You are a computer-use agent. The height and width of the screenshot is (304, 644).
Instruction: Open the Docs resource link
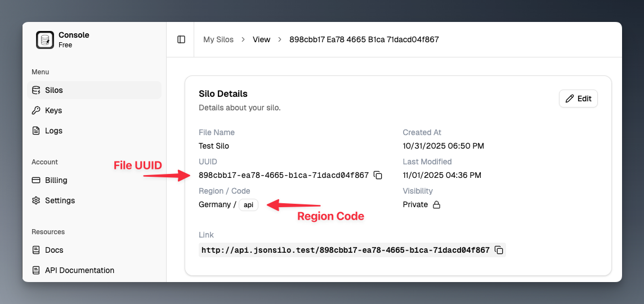[94, 250]
